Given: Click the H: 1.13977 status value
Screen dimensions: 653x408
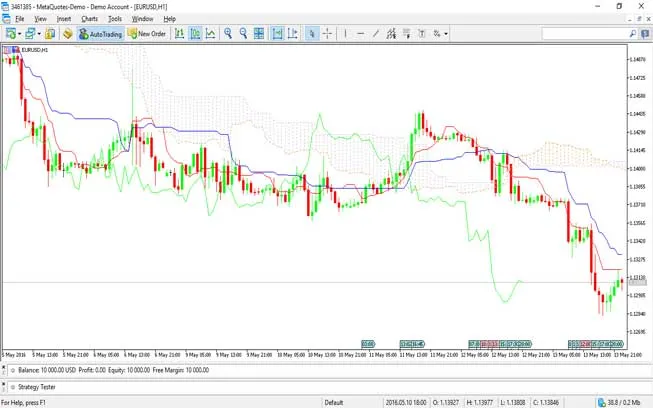Looking at the screenshot, I should tap(479, 403).
